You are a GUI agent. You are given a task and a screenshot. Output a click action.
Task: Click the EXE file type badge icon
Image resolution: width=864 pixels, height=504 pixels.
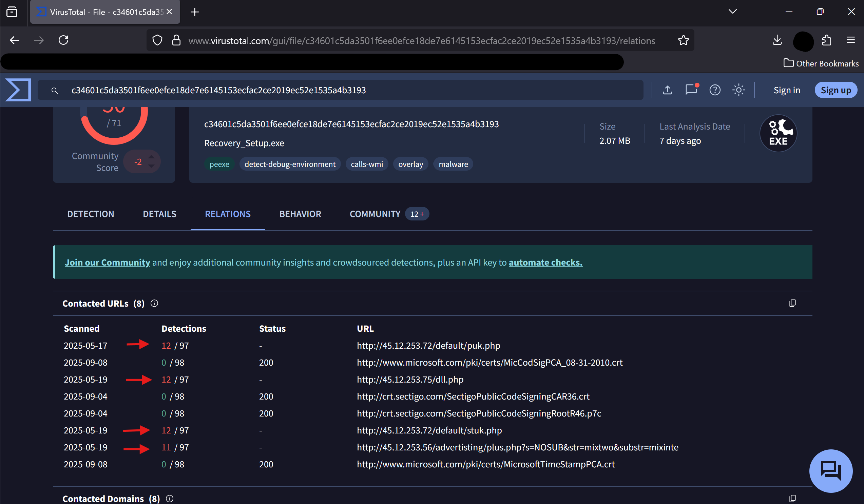[778, 133]
